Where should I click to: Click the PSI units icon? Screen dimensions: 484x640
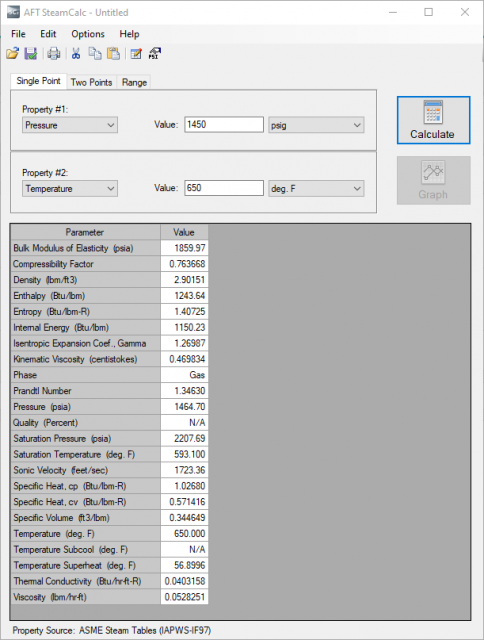tap(155, 53)
